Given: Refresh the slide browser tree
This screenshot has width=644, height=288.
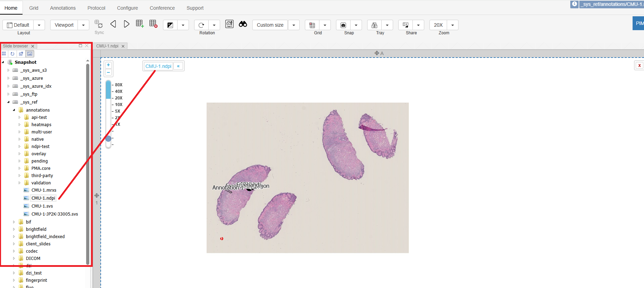Looking at the screenshot, I should (x=12, y=54).
